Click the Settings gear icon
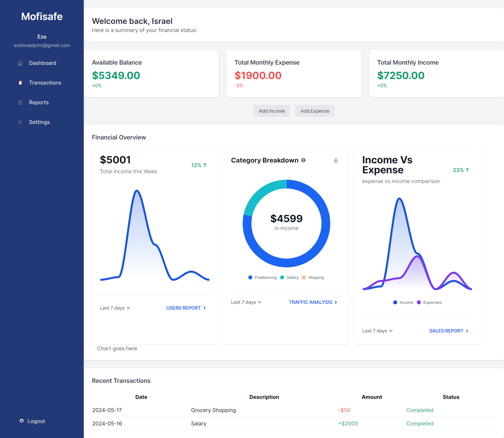The image size is (504, 438). (x=20, y=122)
